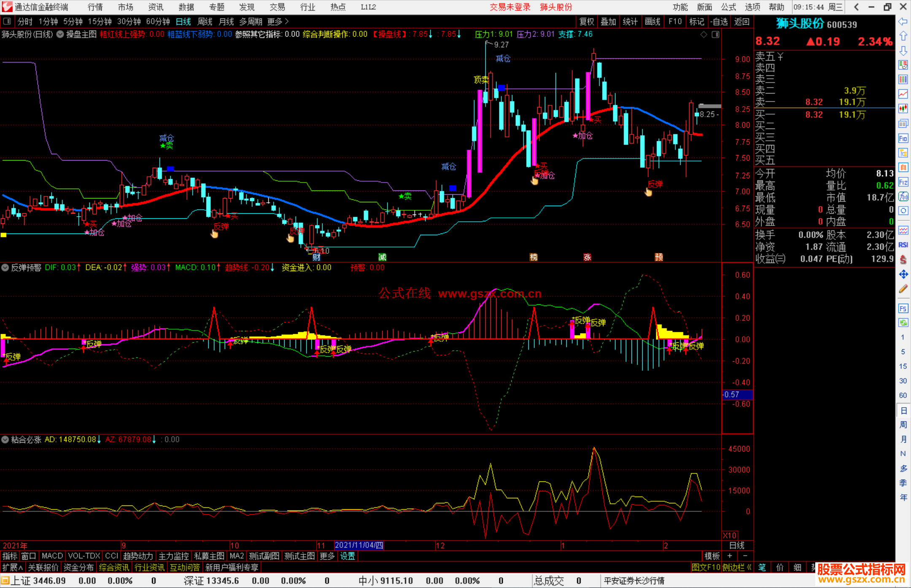
Task: Open the 行情 menu
Action: 95,7
